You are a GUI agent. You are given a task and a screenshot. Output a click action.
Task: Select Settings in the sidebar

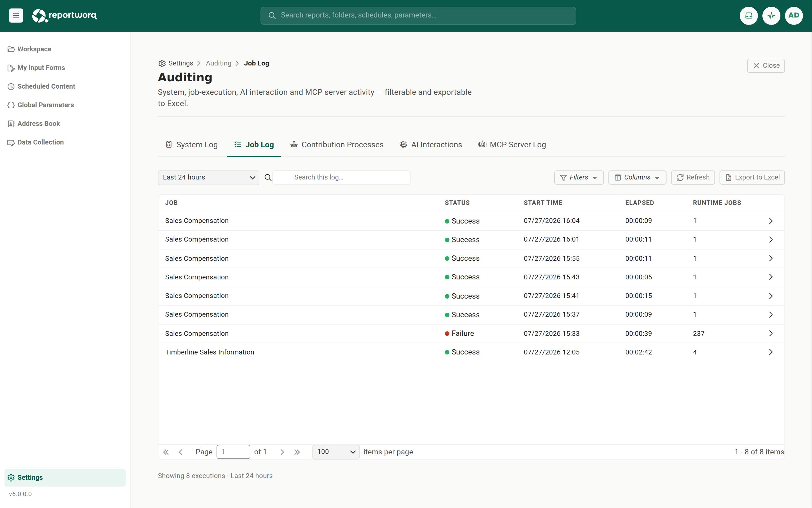coord(65,478)
